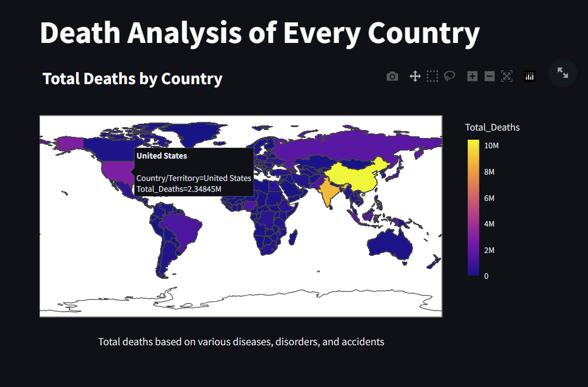This screenshot has width=588, height=387.
Task: Zoom out with the minus icon
Action: 490,77
